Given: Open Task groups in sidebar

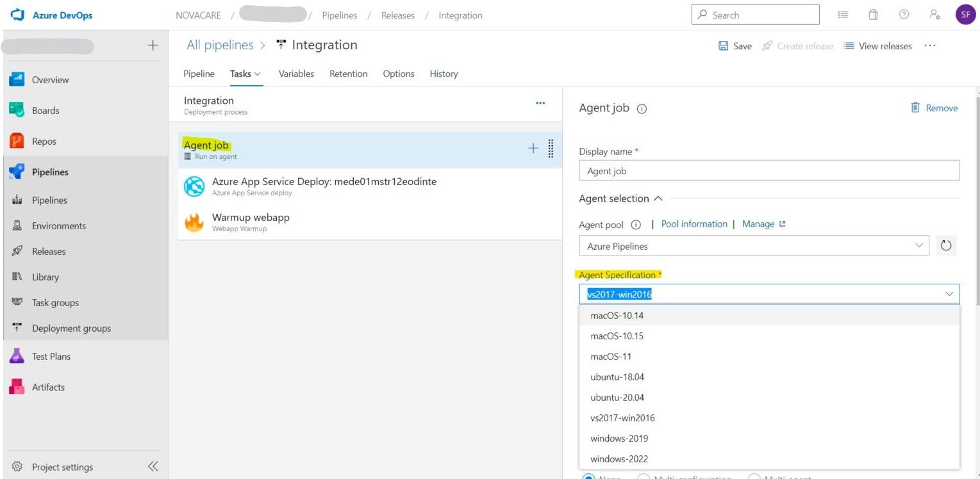Looking at the screenshot, I should coord(55,302).
